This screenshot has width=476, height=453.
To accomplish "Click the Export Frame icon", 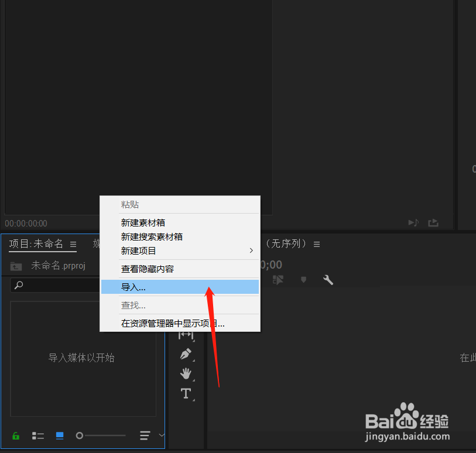I will [x=433, y=222].
